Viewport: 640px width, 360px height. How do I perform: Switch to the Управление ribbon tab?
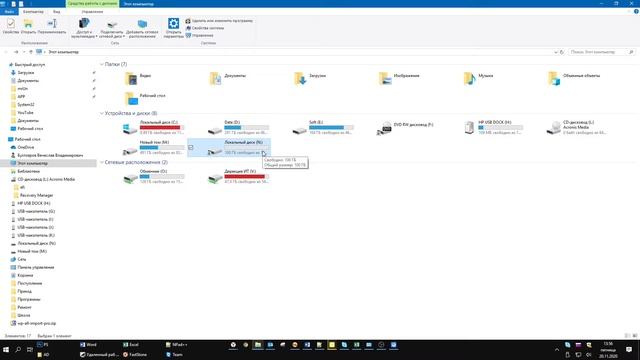[92, 11]
